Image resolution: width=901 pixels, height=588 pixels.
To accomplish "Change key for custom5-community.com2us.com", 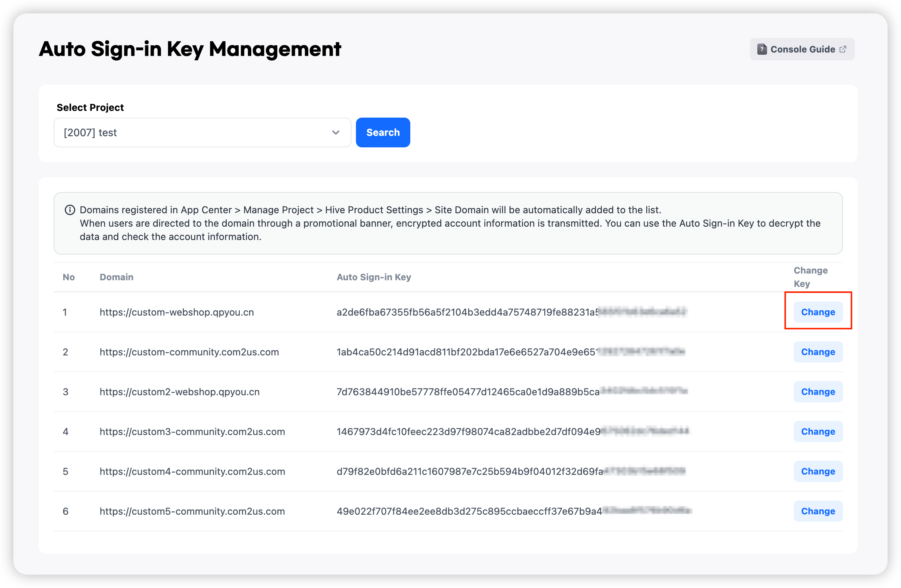I will 818,511.
